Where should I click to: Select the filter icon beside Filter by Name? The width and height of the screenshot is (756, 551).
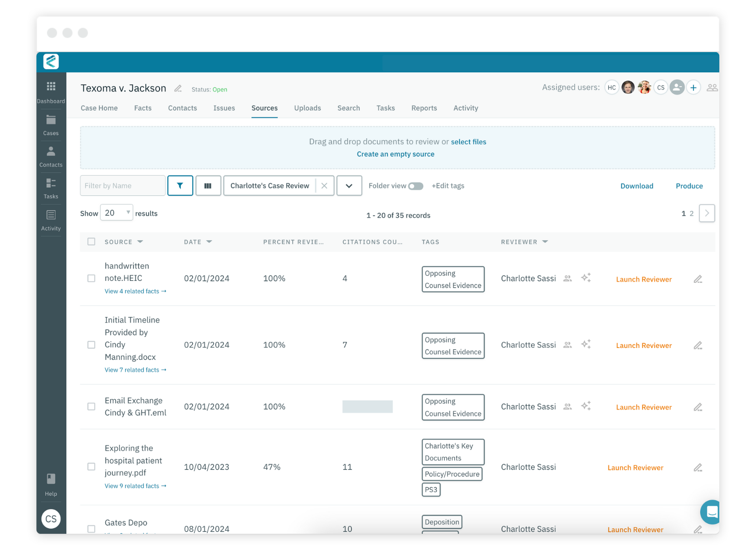pos(180,185)
